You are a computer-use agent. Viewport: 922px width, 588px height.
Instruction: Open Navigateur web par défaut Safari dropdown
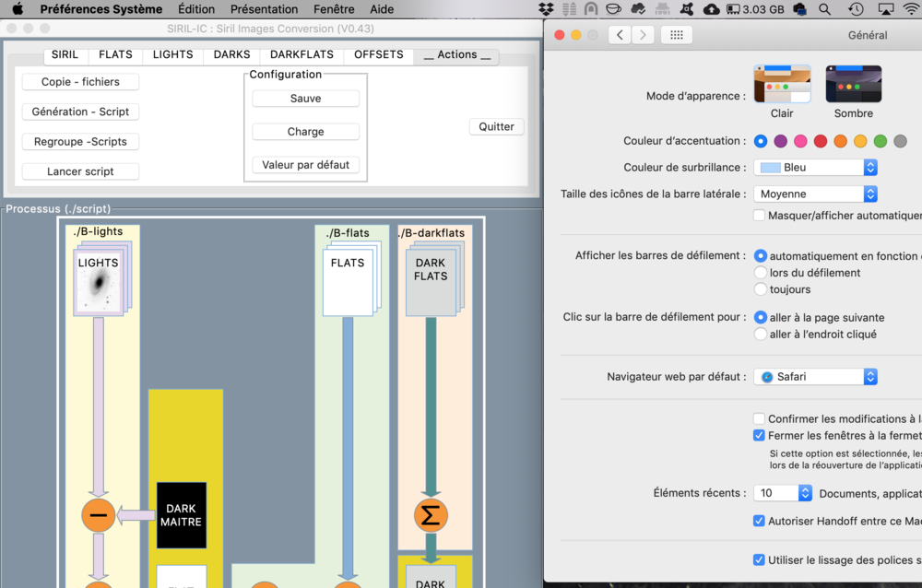[x=816, y=377]
